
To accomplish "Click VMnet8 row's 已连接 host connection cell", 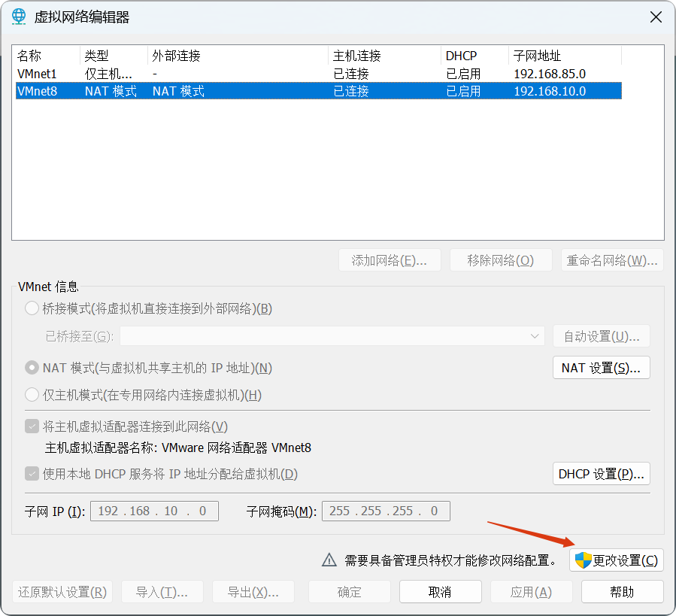I will pos(351,91).
